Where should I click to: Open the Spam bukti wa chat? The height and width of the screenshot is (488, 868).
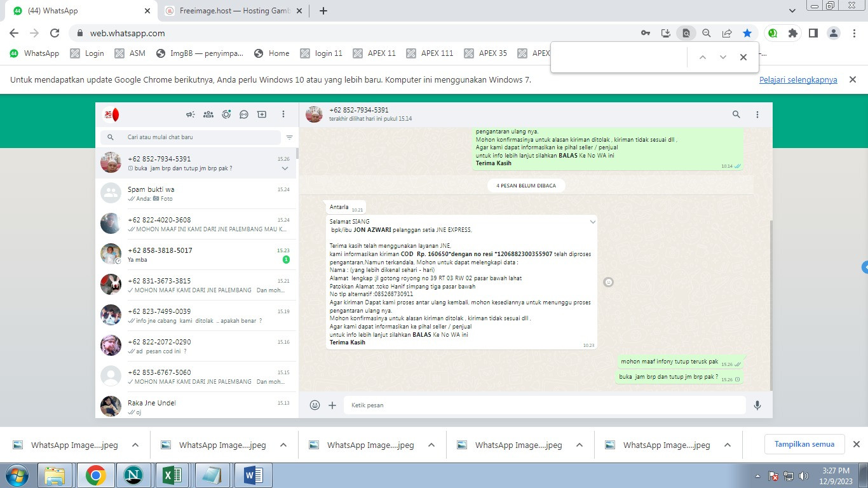tap(196, 194)
